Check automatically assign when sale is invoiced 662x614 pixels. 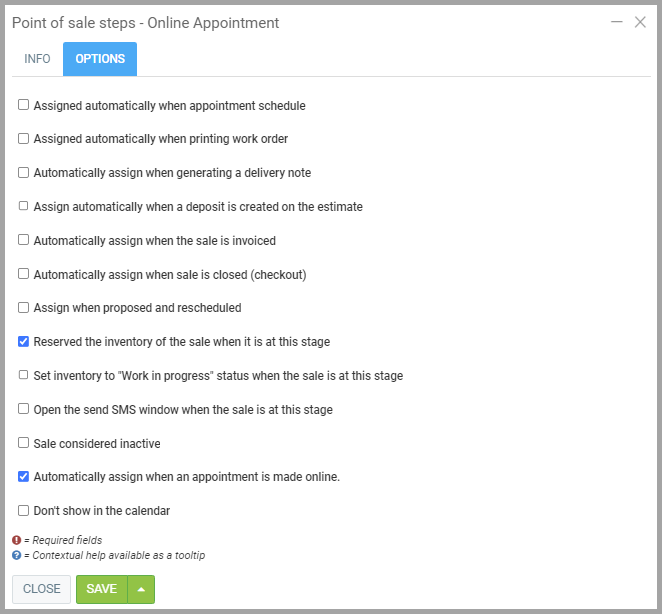(x=24, y=241)
